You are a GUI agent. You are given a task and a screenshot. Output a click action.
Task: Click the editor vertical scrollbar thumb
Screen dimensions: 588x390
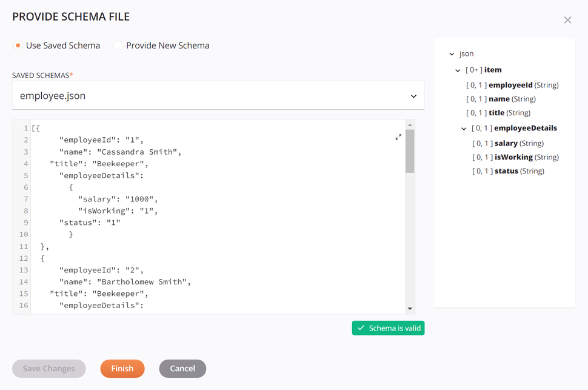coord(410,151)
